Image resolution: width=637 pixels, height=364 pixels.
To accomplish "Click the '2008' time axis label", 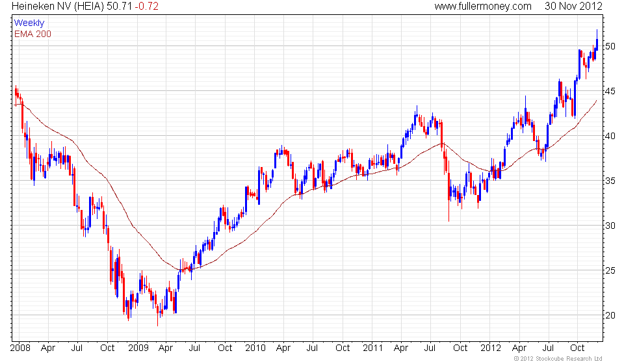I will (x=20, y=348).
